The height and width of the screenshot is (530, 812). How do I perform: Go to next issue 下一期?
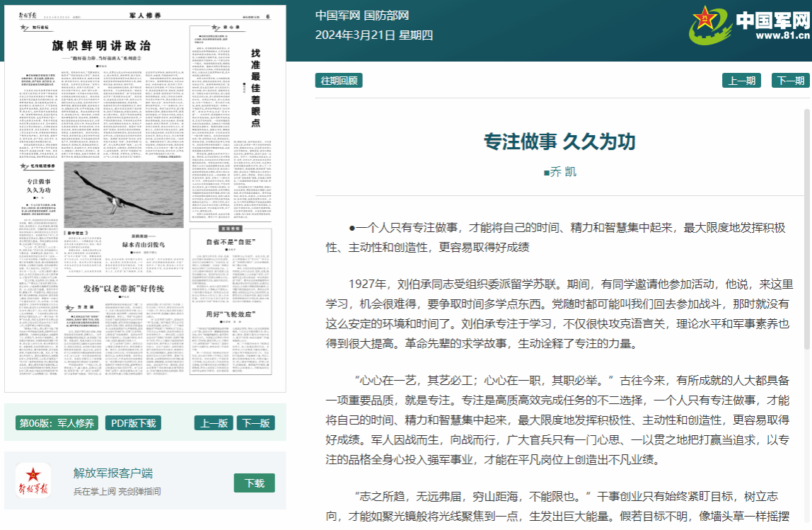click(x=790, y=80)
